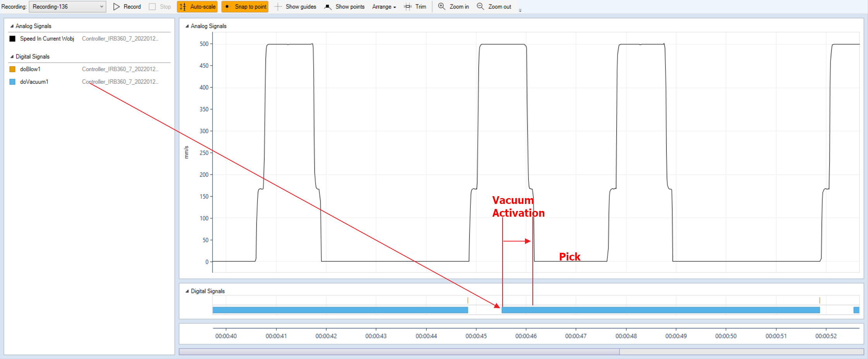Select the doBlow1 signal row
Image resolution: width=868 pixels, height=359 pixels.
pyautogui.click(x=89, y=69)
